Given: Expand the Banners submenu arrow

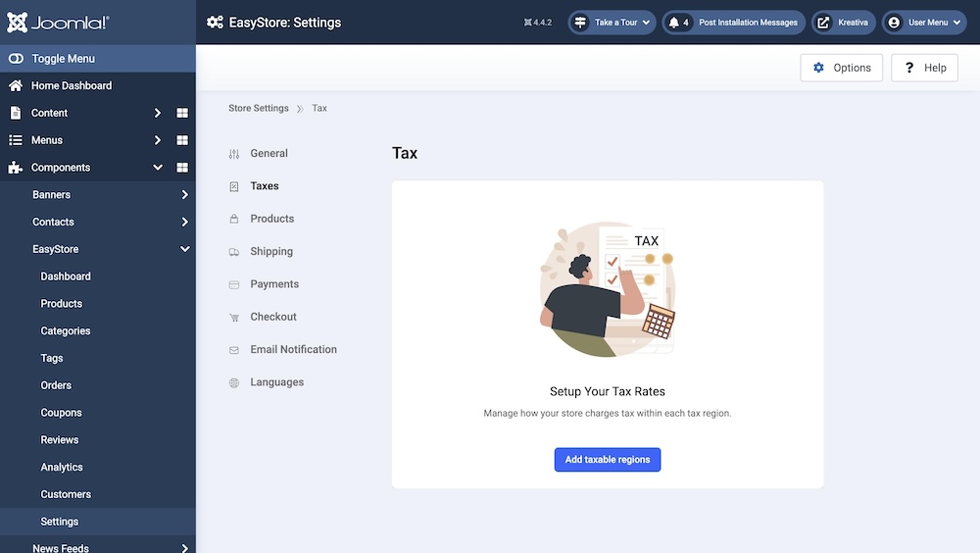Looking at the screenshot, I should [185, 194].
